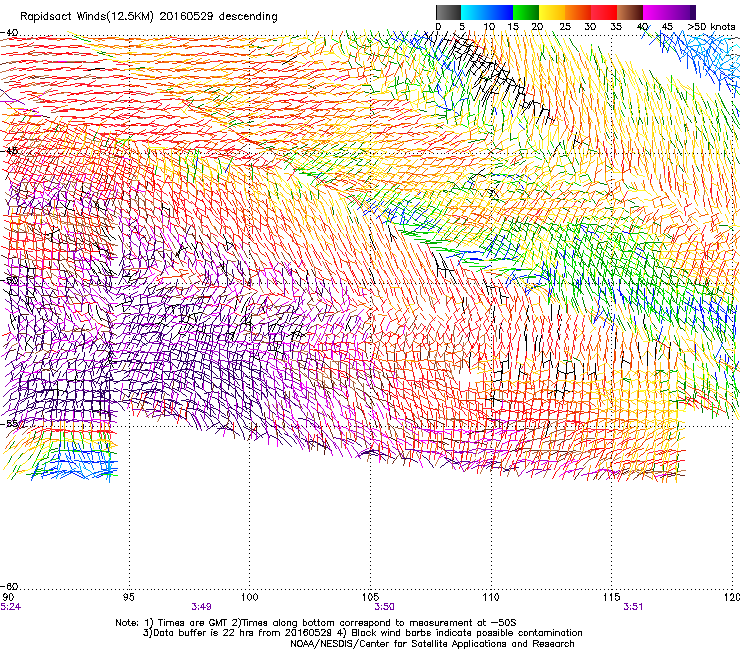Screen dimensions: 740x650
Task: Click the '25' legend scale label
Action: coord(565,27)
